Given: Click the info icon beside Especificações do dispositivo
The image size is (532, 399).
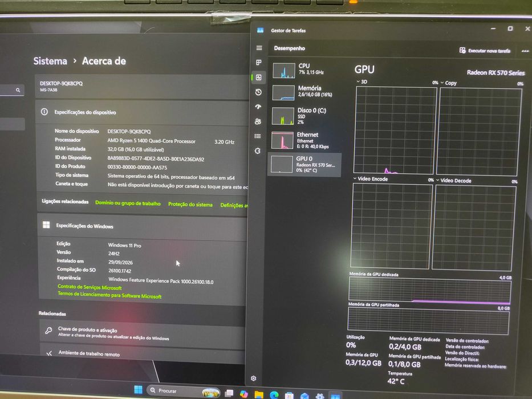Looking at the screenshot, I should click(x=44, y=112).
